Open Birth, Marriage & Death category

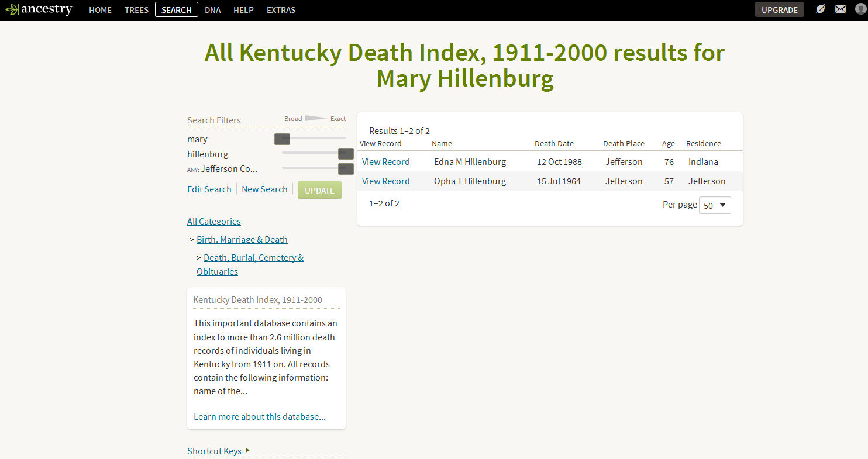click(242, 239)
